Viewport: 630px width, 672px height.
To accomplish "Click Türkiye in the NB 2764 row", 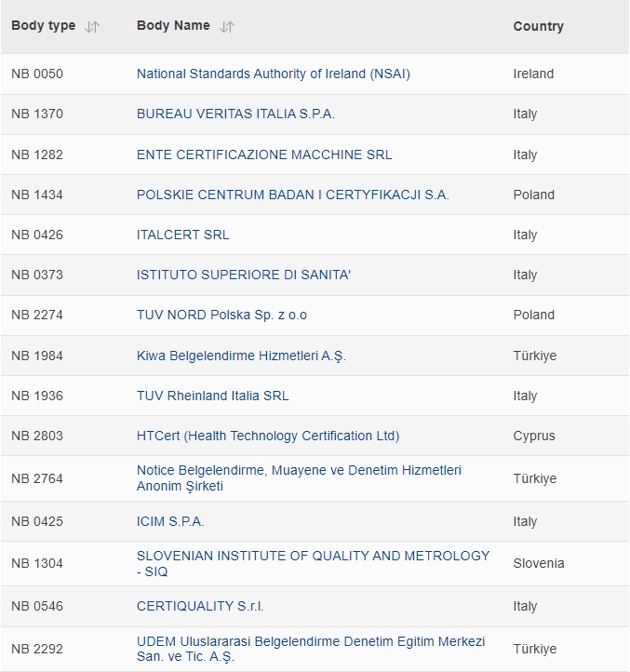I will tap(535, 478).
